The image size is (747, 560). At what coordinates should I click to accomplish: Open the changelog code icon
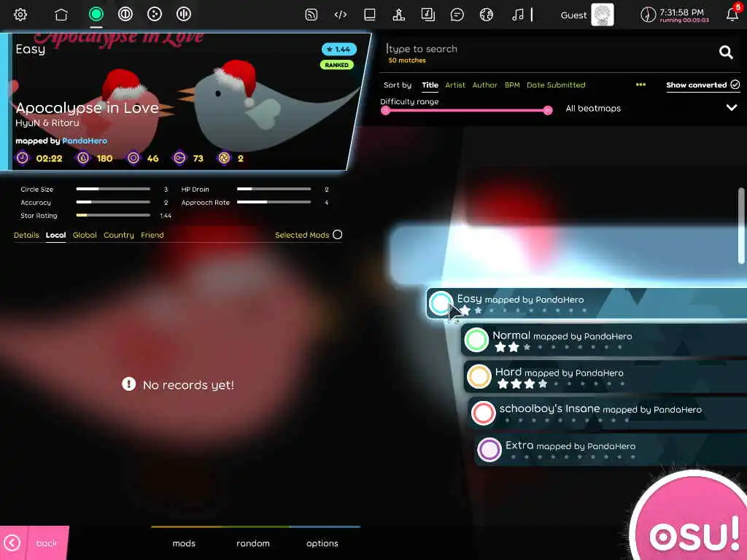(x=341, y=15)
